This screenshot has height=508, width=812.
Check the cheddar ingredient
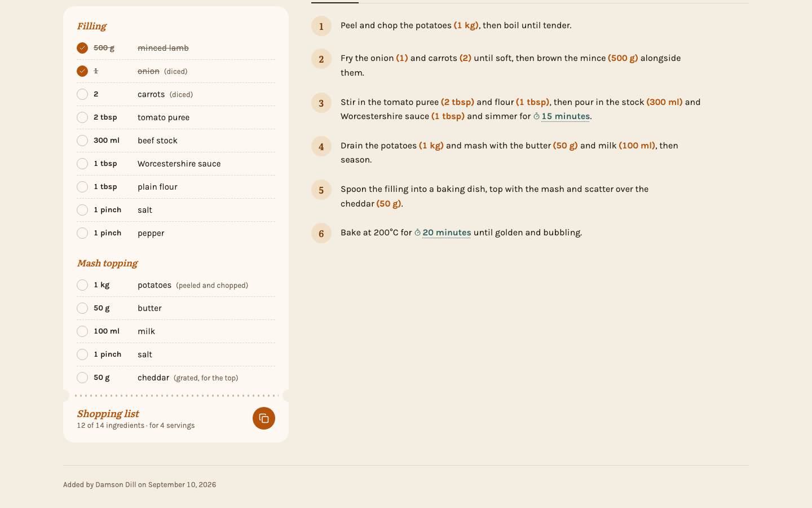82,378
